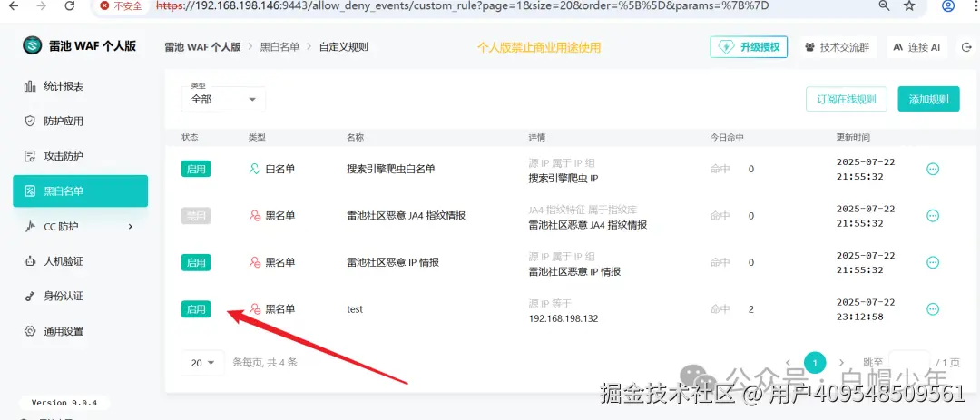Screen dimensions: 980x420
Task: Toggle 启用 status of 搜索引擎爬虫白名单 rule
Action: click(196, 169)
